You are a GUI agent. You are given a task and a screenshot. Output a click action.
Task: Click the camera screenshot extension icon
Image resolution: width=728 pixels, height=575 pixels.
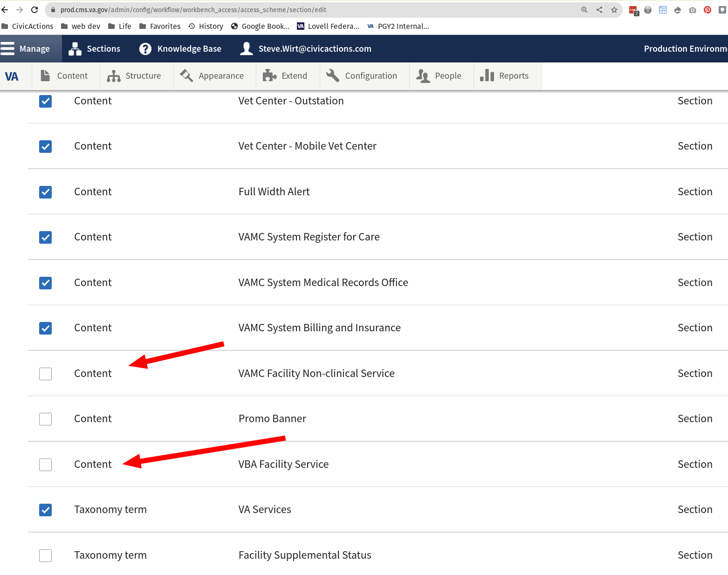coord(693,10)
